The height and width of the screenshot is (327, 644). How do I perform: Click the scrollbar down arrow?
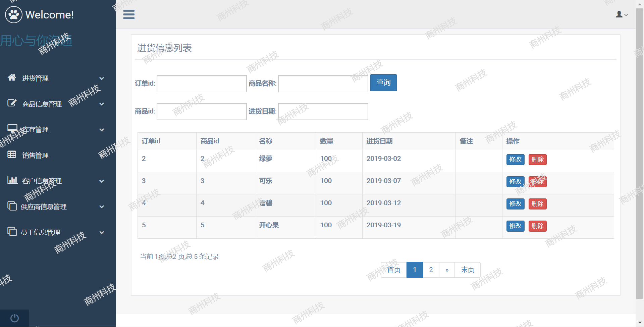tap(640, 323)
